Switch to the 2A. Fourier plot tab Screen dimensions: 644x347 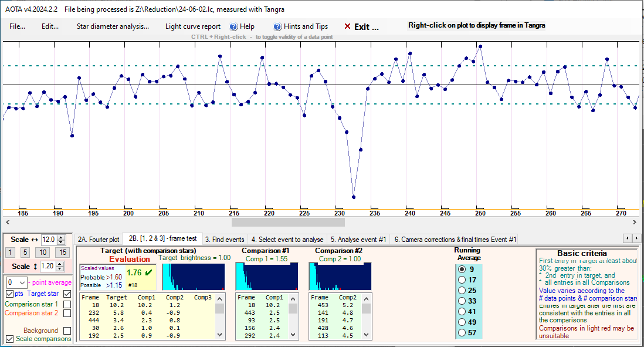coord(99,240)
